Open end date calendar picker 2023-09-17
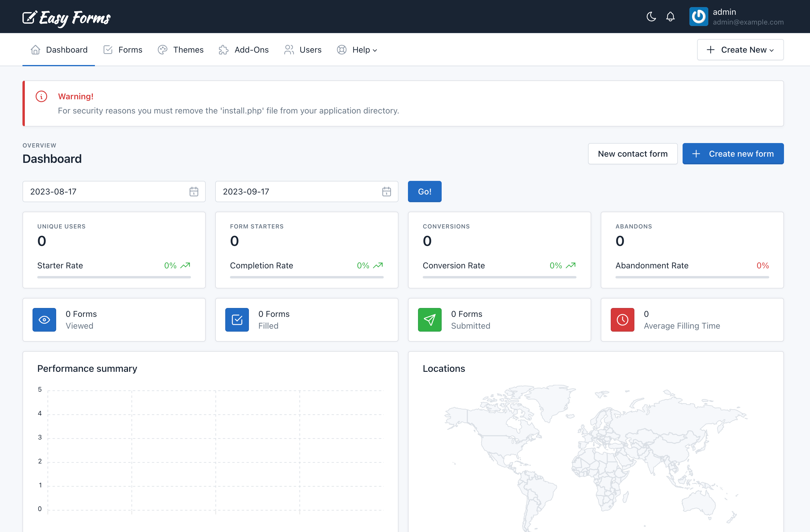Screen dimensions: 810x532 coord(387,191)
